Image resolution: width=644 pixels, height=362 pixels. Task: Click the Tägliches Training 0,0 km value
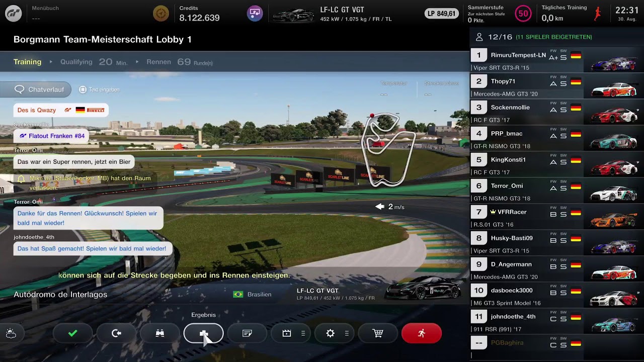coord(552,18)
